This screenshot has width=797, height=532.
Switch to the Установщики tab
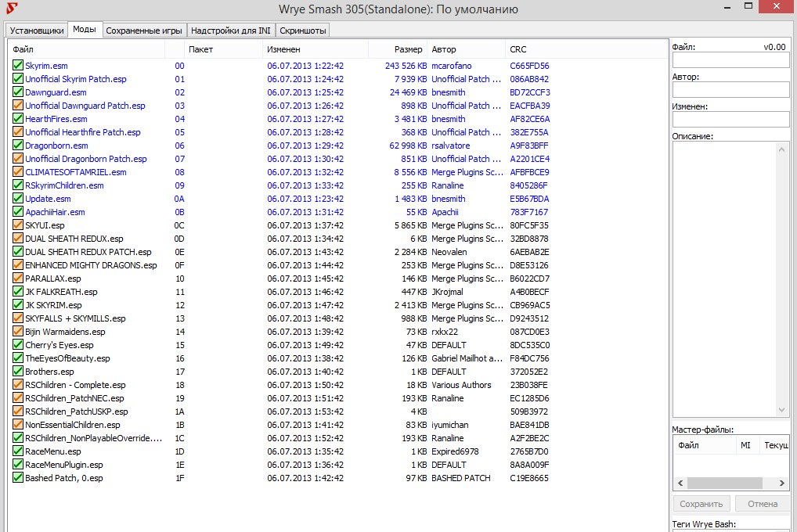click(37, 31)
